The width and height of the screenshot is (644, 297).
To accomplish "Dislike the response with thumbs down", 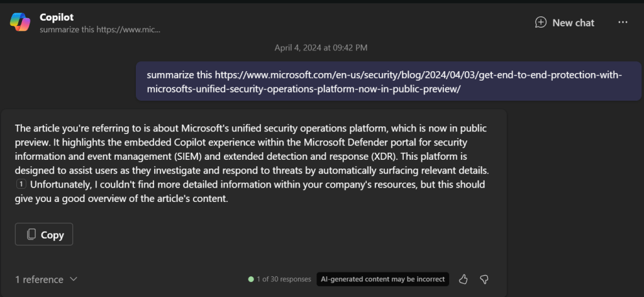I will click(484, 279).
